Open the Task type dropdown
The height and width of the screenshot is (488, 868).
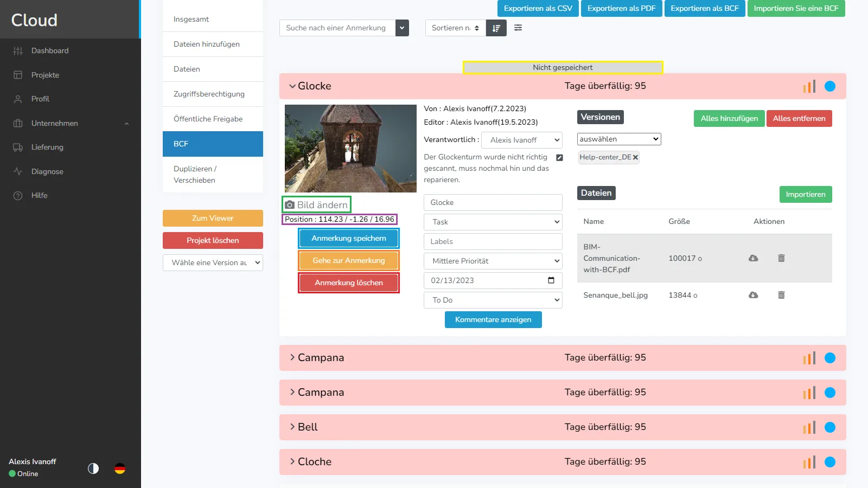click(x=493, y=222)
